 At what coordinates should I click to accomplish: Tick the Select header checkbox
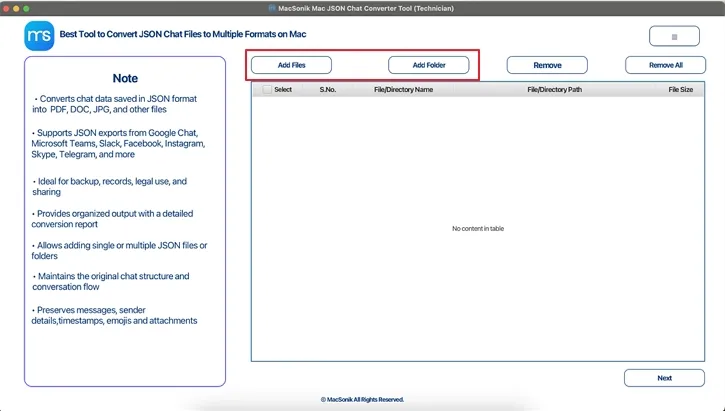pos(267,90)
